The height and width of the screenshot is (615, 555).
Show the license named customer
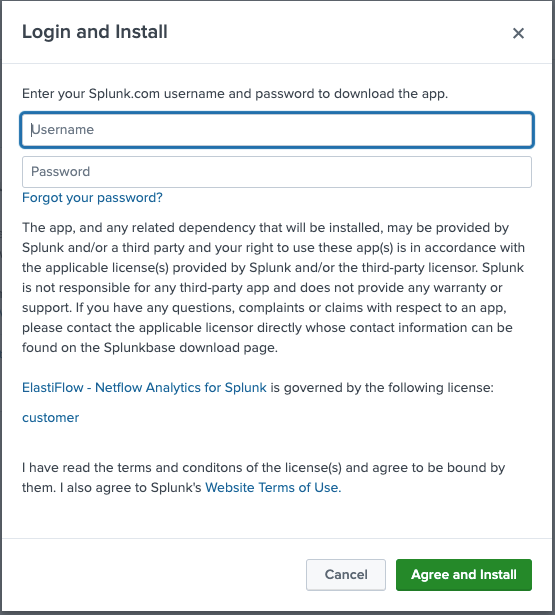point(51,417)
